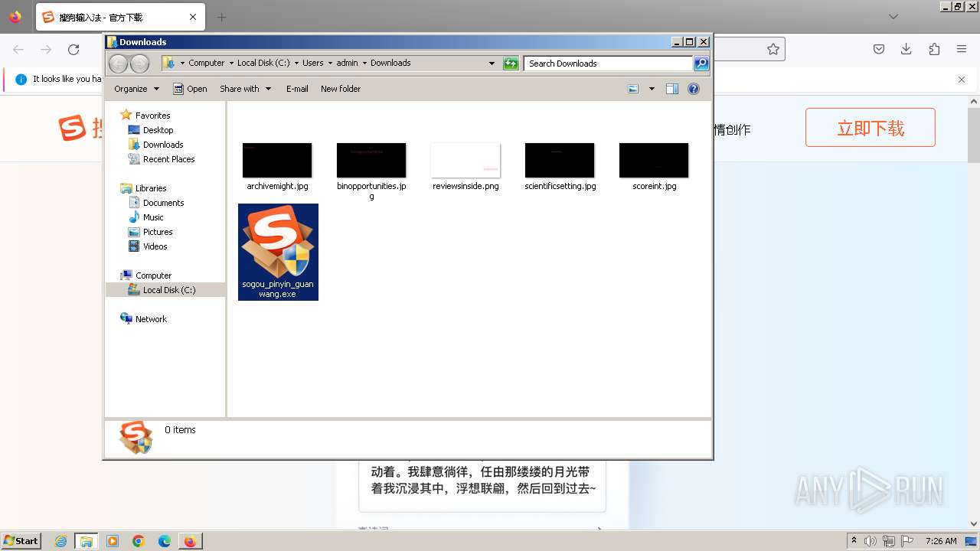Click the change view icon
Screen dimensions: 980x551
633,89
